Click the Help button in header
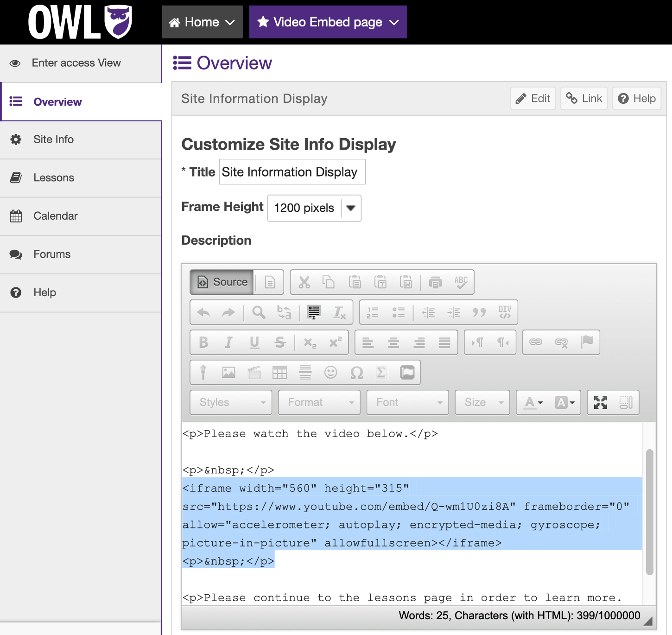This screenshot has width=672, height=635. click(x=637, y=99)
